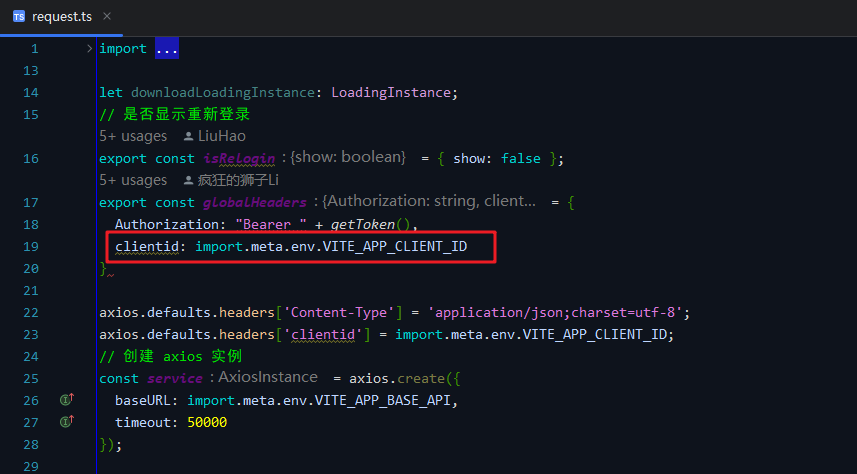Click the implements gutter icon on line 26
This screenshot has height=474, width=857.
67,400
